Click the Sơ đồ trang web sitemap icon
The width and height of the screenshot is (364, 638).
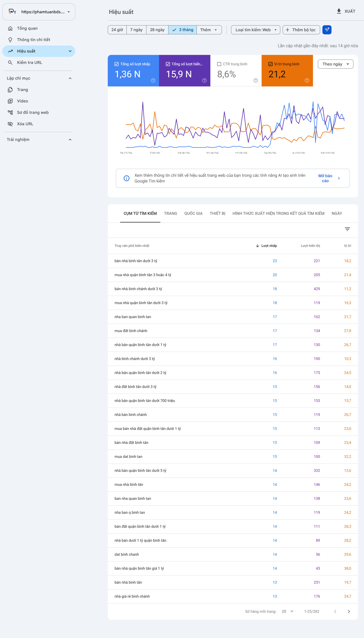coord(10,112)
